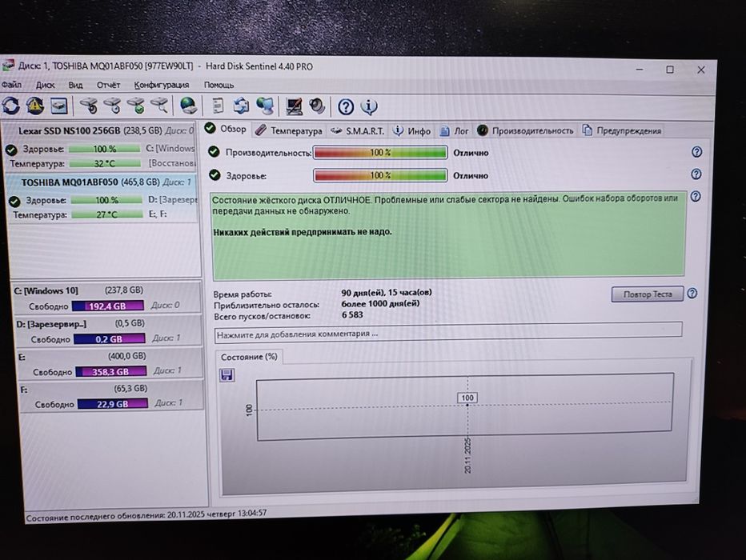Click the floppy save icon above graph
Image resolution: width=746 pixels, height=560 pixels.
coord(227,374)
